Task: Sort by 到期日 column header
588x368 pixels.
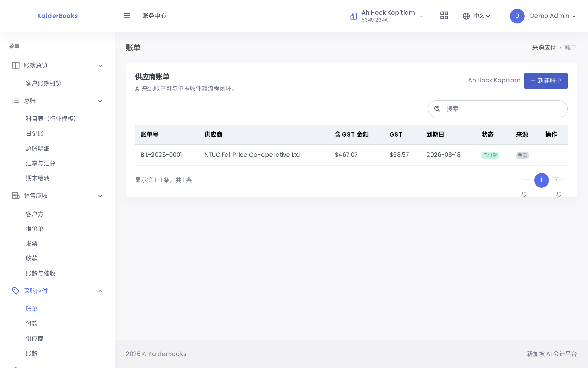Action: click(435, 135)
